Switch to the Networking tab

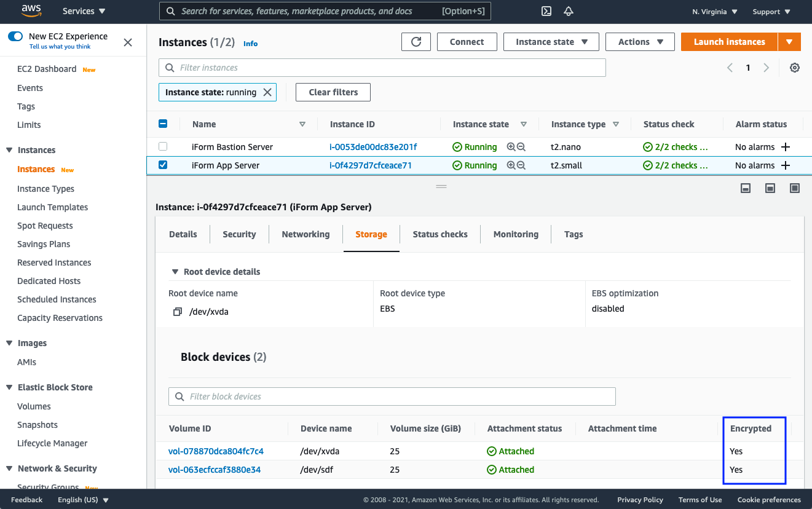click(x=305, y=234)
